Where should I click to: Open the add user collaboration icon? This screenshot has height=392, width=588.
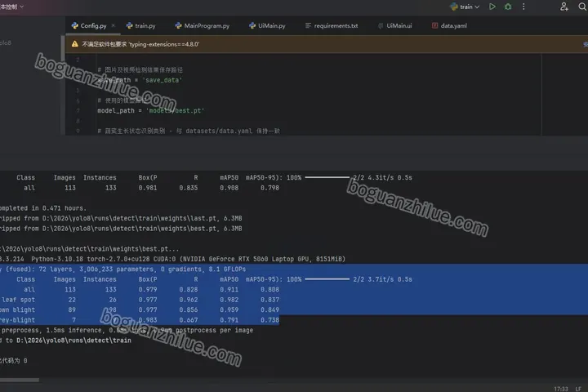564,7
